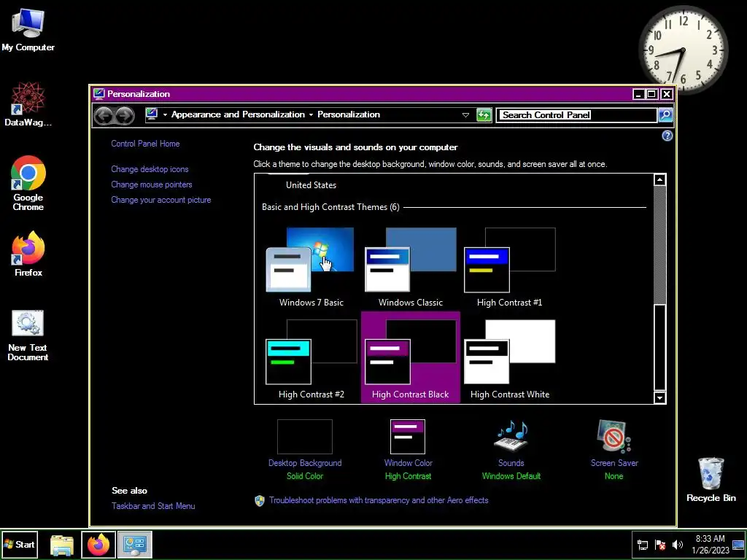Open the Action Center flag icon
The height and width of the screenshot is (560, 747).
click(659, 544)
